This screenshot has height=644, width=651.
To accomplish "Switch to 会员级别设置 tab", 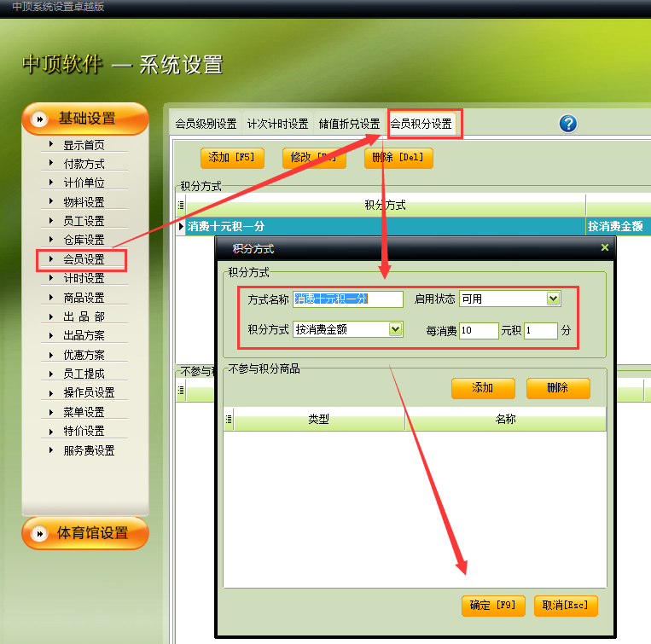I will coord(206,124).
